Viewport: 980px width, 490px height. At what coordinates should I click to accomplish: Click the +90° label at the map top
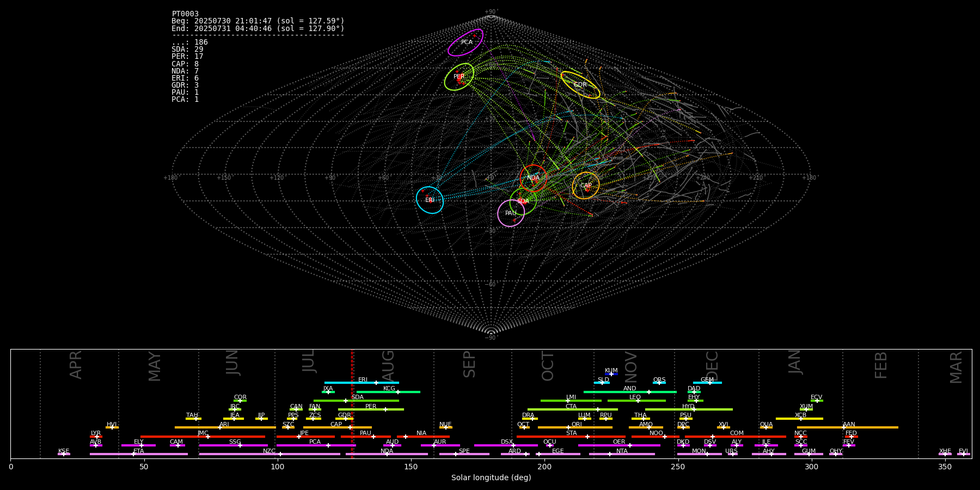click(x=491, y=11)
